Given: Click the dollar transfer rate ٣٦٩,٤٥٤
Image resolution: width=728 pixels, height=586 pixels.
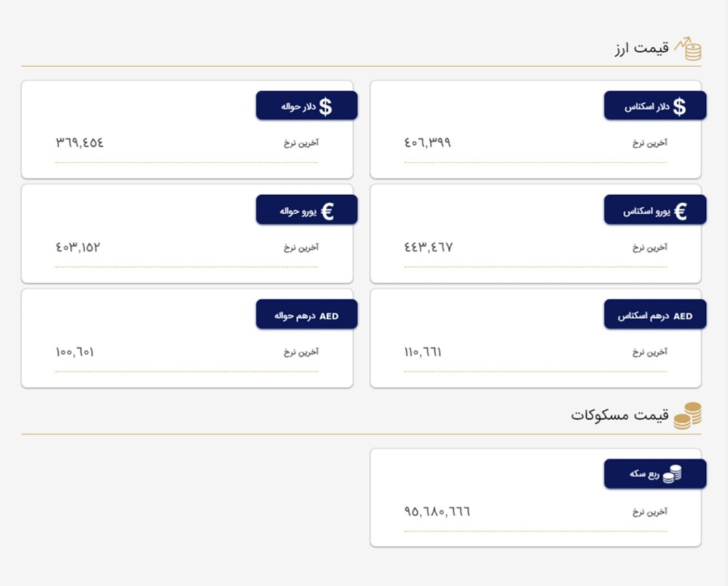Looking at the screenshot, I should tap(80, 142).
